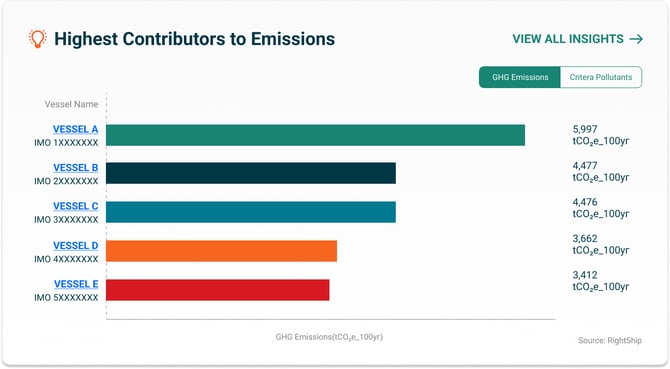The image size is (670, 369).
Task: Click the 3,662 tCO2e_100yr value
Action: pyautogui.click(x=601, y=244)
